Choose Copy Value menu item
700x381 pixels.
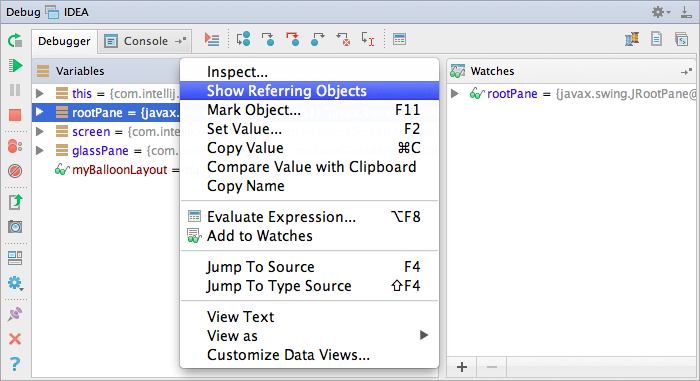(x=309, y=148)
